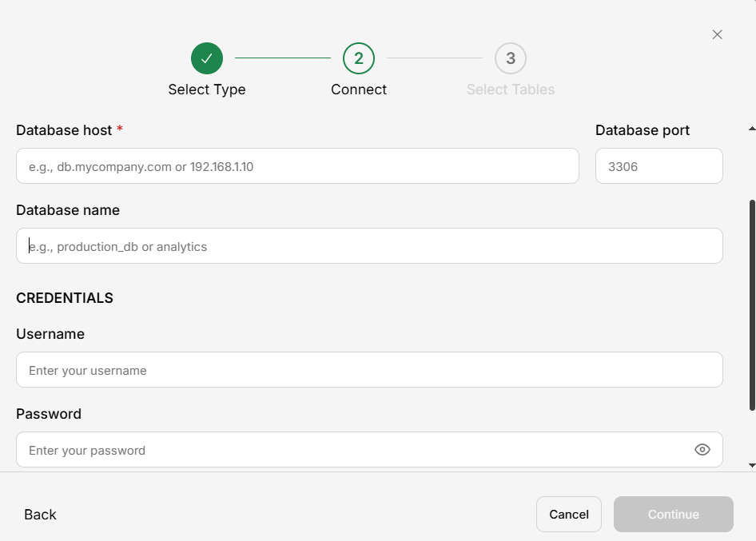The height and width of the screenshot is (541, 756).
Task: Click the greyed-out step 3 circle
Action: click(511, 58)
